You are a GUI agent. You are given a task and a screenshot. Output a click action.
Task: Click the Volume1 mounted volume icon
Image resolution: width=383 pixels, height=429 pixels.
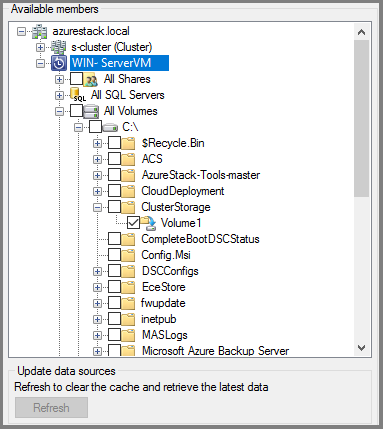coord(148,223)
